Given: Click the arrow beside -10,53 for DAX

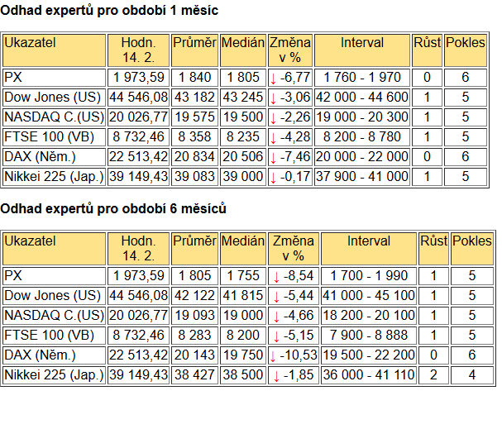Looking at the screenshot, I should point(272,356).
